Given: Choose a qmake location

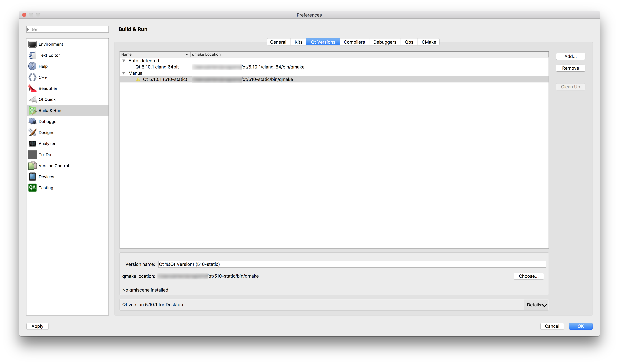Looking at the screenshot, I should coord(529,276).
